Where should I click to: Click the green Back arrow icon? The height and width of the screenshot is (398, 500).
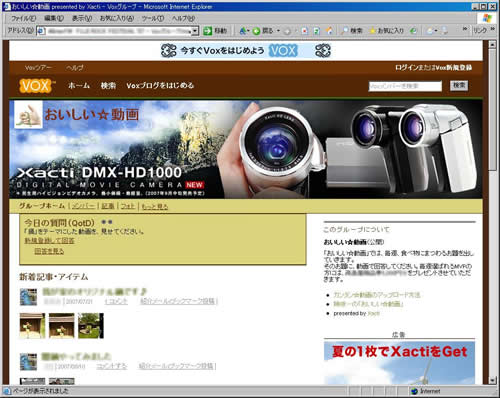(x=256, y=31)
